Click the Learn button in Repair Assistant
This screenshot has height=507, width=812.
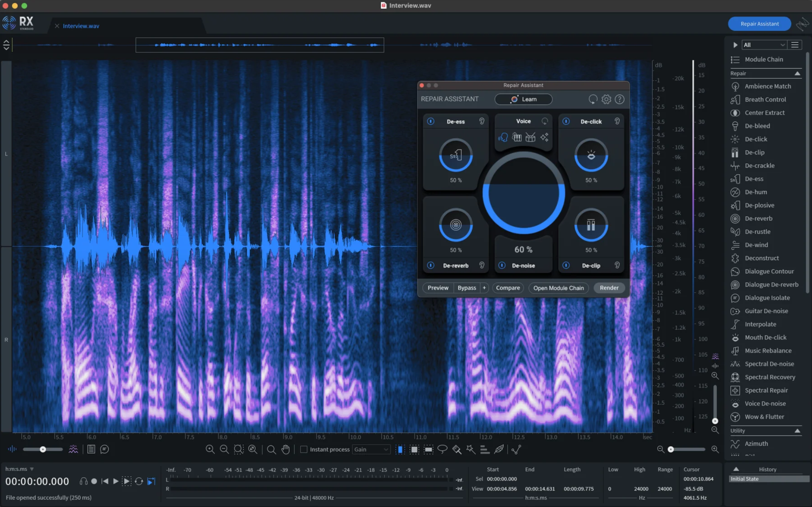coord(523,99)
